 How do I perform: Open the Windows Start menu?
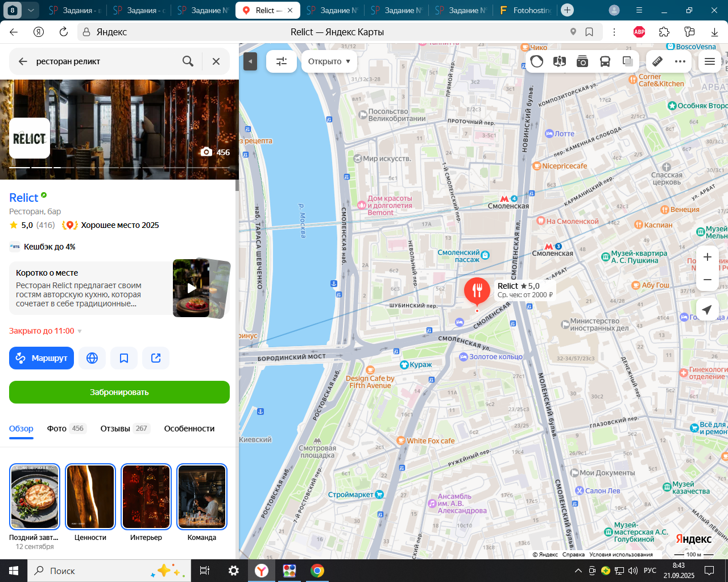tap(14, 571)
